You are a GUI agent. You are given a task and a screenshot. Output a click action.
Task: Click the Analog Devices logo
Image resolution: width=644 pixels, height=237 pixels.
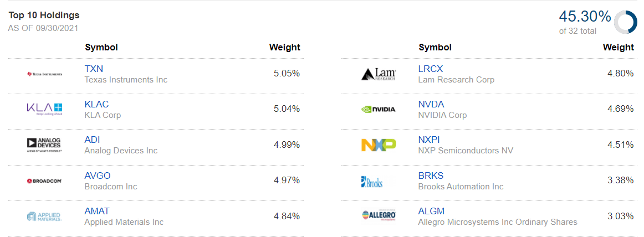point(44,145)
